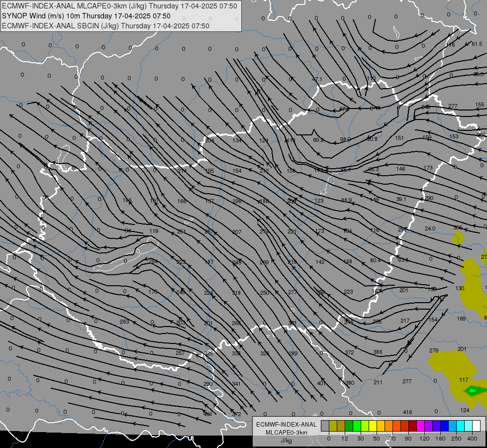Click the dark red legend swatch
Screen dimensions: 487x448
(x=412, y=426)
